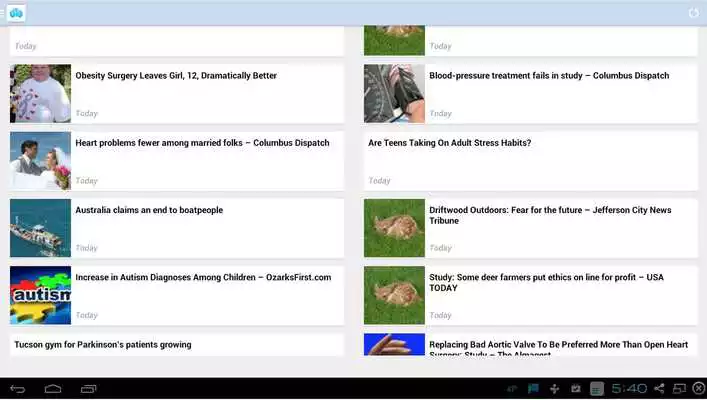Tap the blood-pressure cuff thumbnail
Screen dimensions: 707x400
(394, 94)
